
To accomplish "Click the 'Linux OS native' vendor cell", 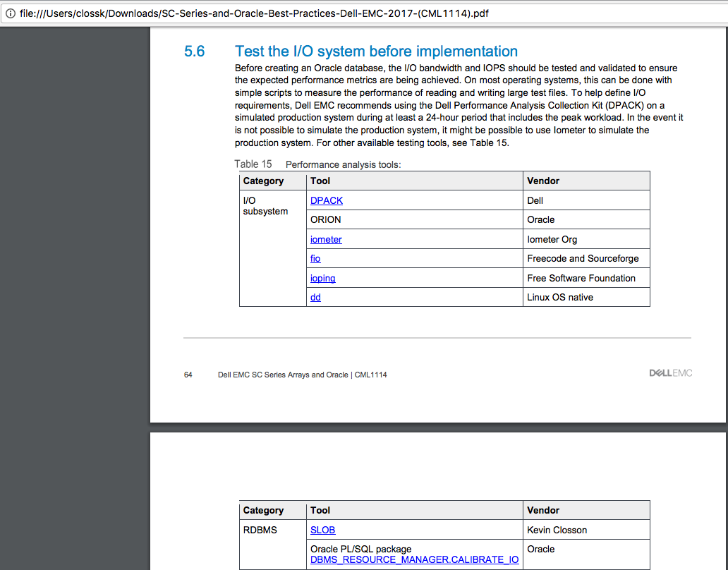I will click(559, 298).
